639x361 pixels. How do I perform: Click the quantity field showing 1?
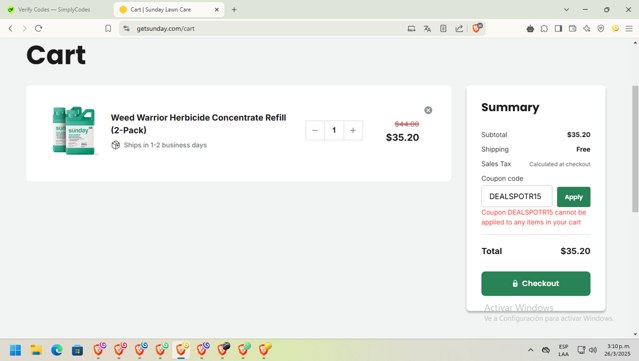coord(334,130)
